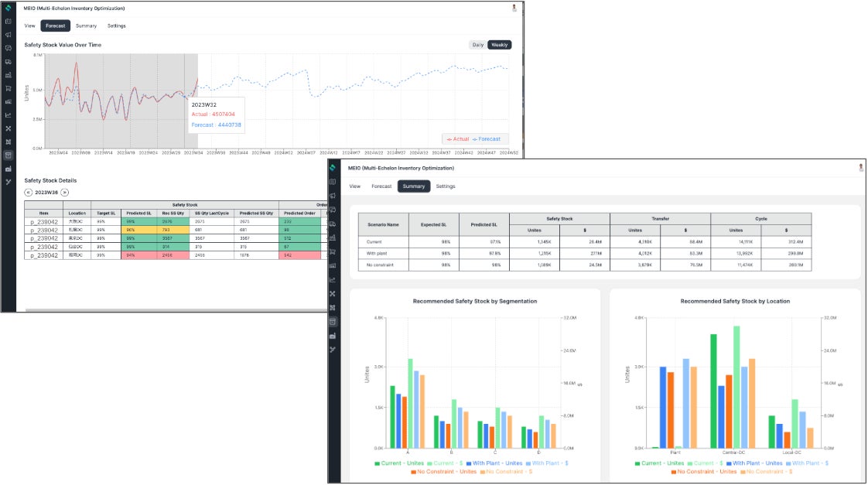Click the branching network sidebar icon in the Summary window
Image resolution: width=868 pixels, height=485 pixels.
[333, 350]
